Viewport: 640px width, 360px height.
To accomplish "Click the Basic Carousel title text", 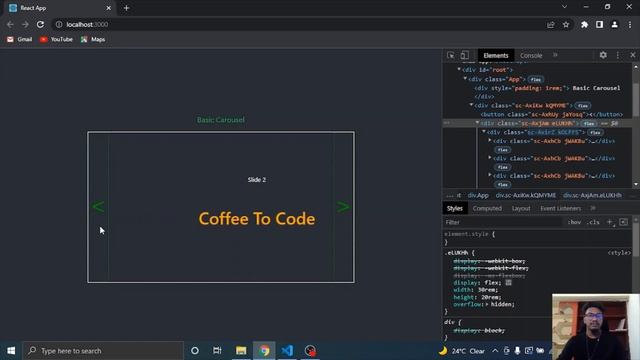I will click(221, 120).
